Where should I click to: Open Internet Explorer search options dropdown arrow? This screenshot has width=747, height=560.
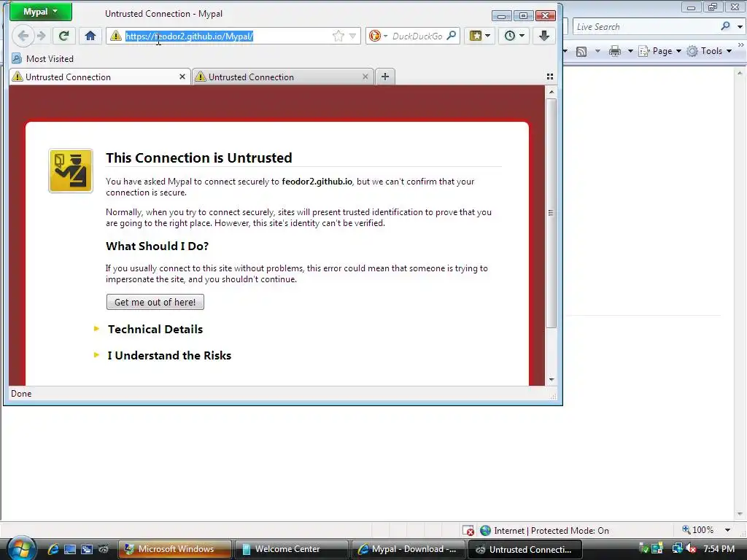(x=740, y=27)
